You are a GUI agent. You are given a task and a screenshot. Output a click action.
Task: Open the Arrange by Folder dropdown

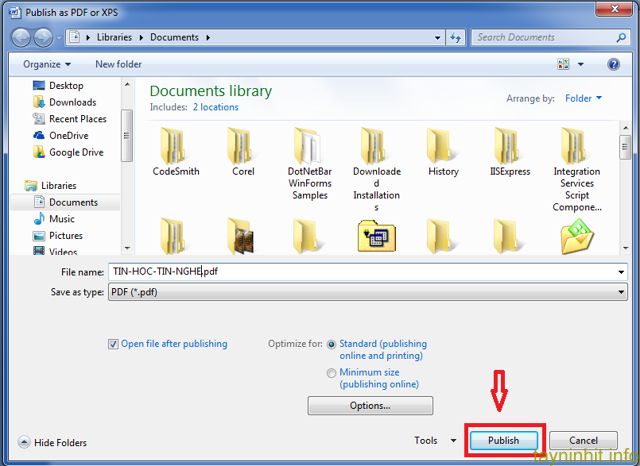pos(583,98)
